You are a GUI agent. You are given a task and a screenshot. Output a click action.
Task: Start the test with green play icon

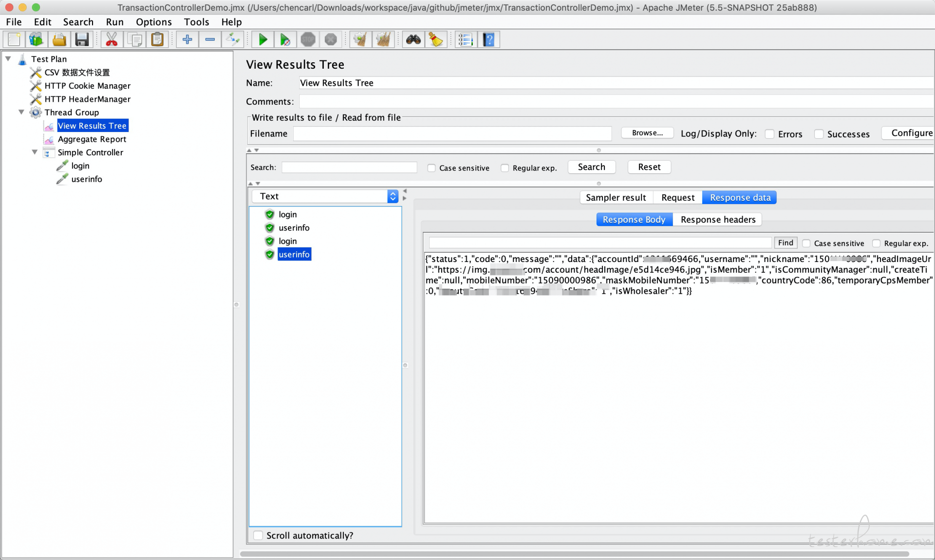tap(262, 39)
